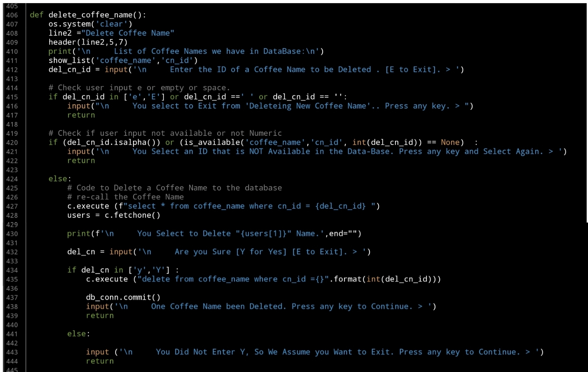The image size is (588, 372).
Task: Click line number 406 in the gutter
Action: tap(12, 15)
